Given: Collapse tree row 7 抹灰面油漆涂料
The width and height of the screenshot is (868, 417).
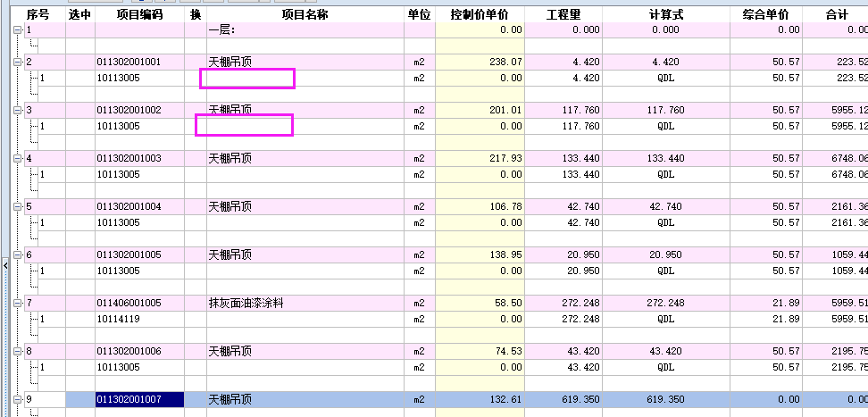Looking at the screenshot, I should 18,304.
